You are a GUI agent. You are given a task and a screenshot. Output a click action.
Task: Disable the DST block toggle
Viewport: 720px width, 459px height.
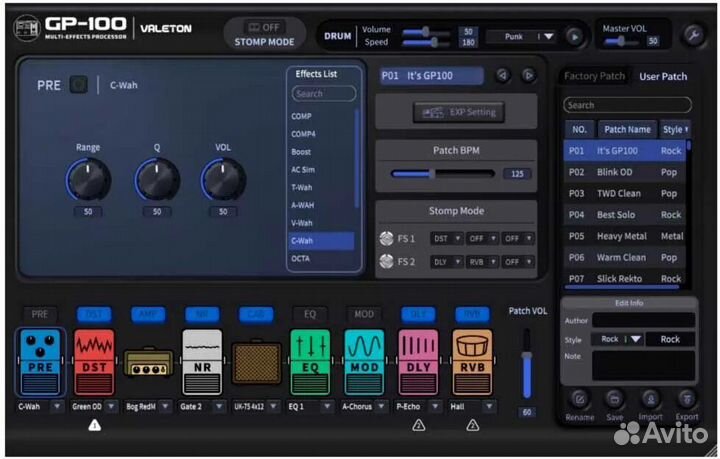(94, 314)
